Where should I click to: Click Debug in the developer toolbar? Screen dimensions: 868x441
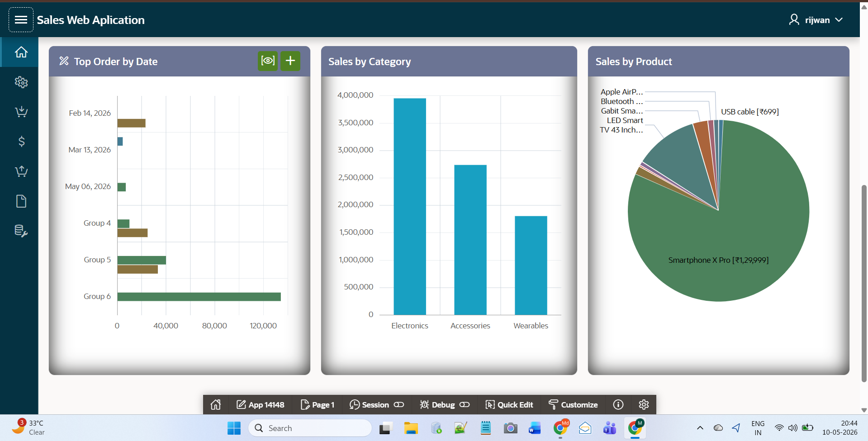pos(437,405)
